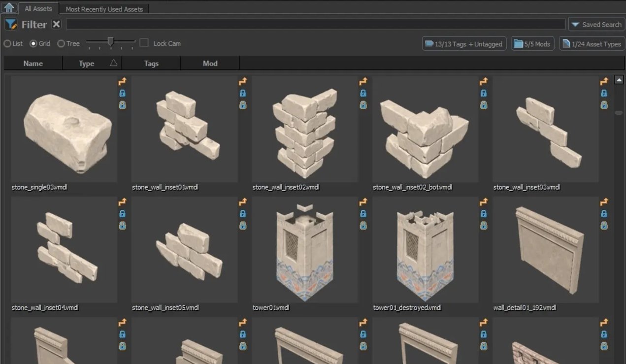The image size is (626, 364).
Task: Click orange arrow icon on wall_detail01_192.vmdl
Action: point(604,202)
